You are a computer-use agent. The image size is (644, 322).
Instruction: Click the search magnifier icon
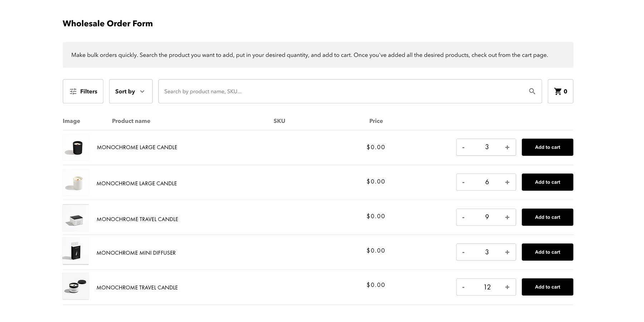point(532,92)
